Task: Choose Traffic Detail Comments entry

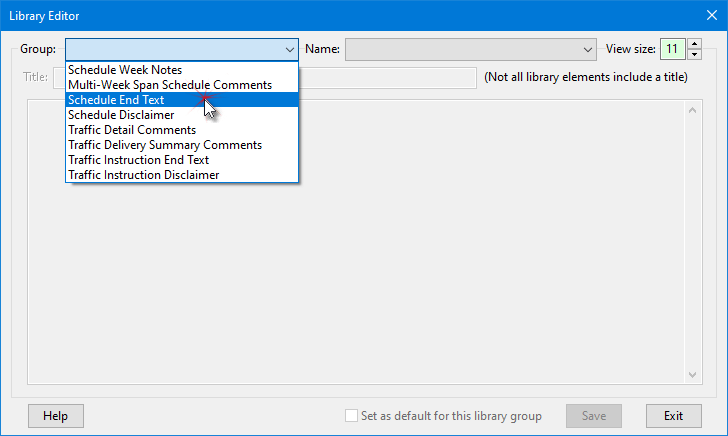Action: point(132,130)
